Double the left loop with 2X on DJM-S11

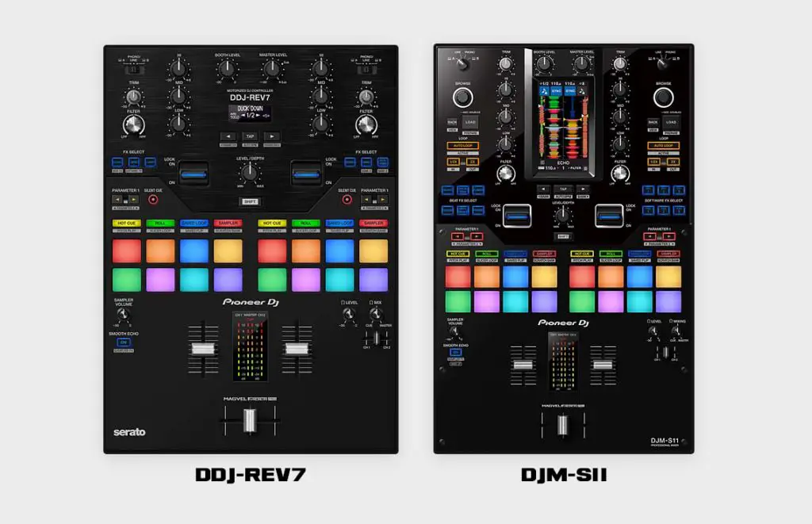473,162
